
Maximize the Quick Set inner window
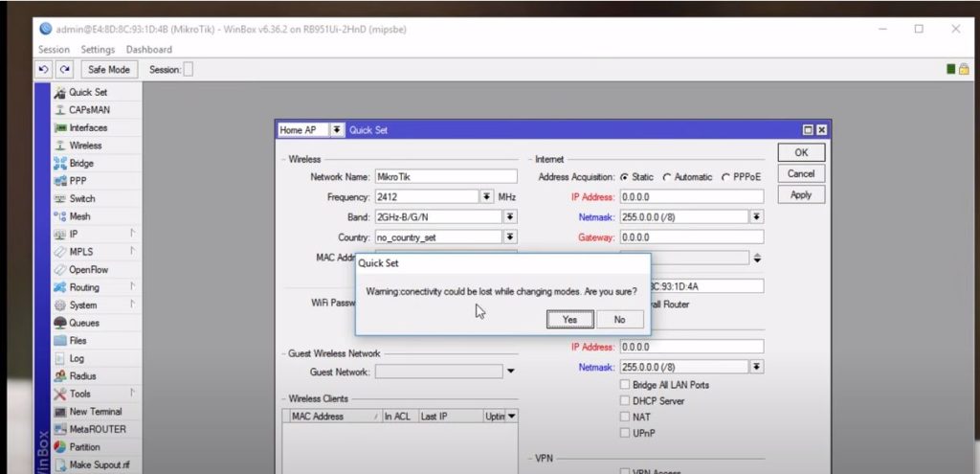pyautogui.click(x=808, y=130)
